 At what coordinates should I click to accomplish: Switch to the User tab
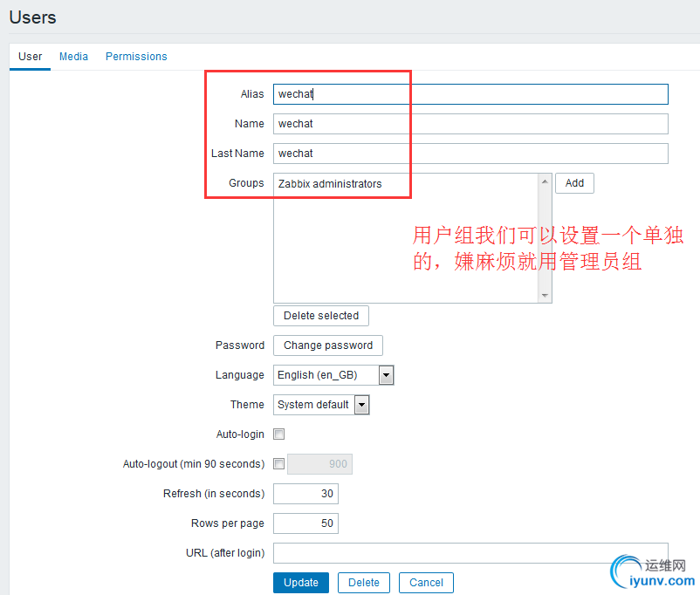tap(30, 57)
